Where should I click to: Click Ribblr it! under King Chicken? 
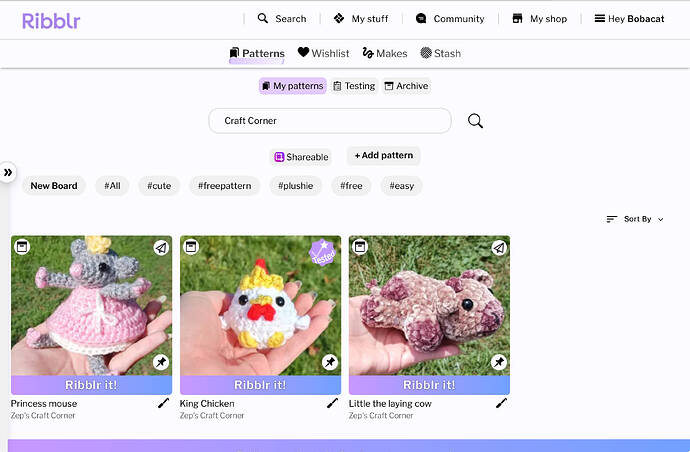click(261, 385)
